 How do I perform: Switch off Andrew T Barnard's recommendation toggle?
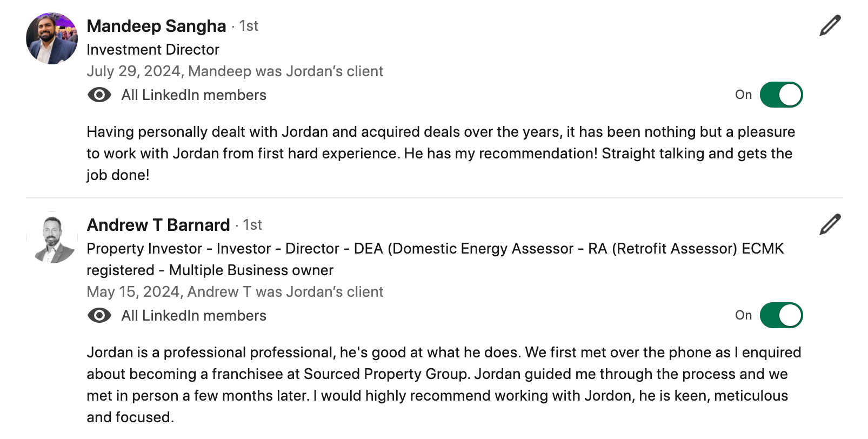point(781,315)
